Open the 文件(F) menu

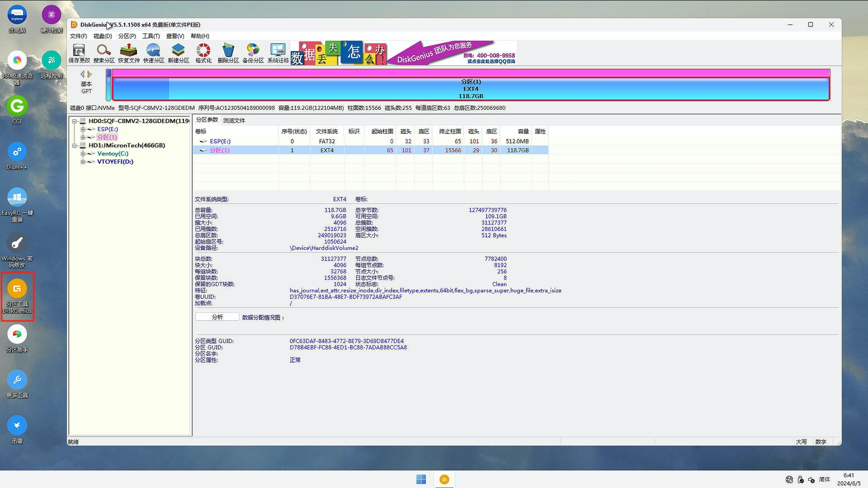coord(78,36)
